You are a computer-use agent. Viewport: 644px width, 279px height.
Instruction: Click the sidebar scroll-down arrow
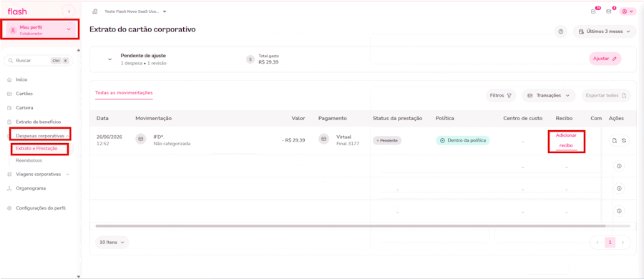coord(79,276)
